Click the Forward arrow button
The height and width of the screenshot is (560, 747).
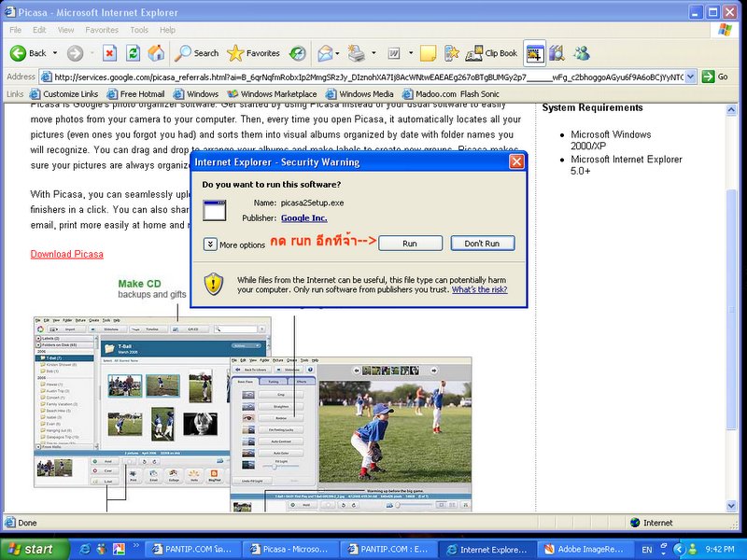(75, 53)
